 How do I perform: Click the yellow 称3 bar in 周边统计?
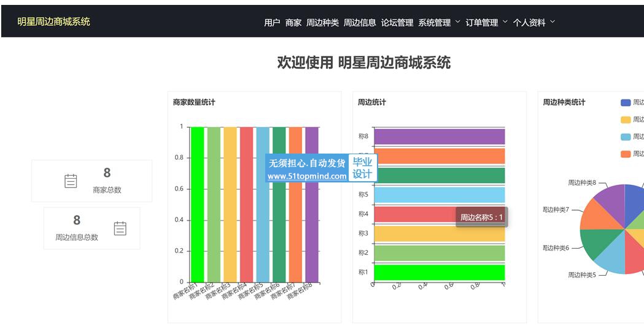pos(440,233)
